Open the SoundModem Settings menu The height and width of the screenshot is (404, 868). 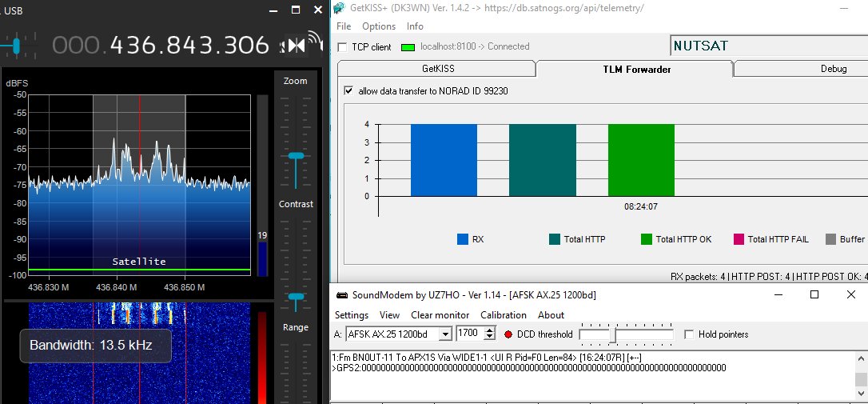pos(352,314)
